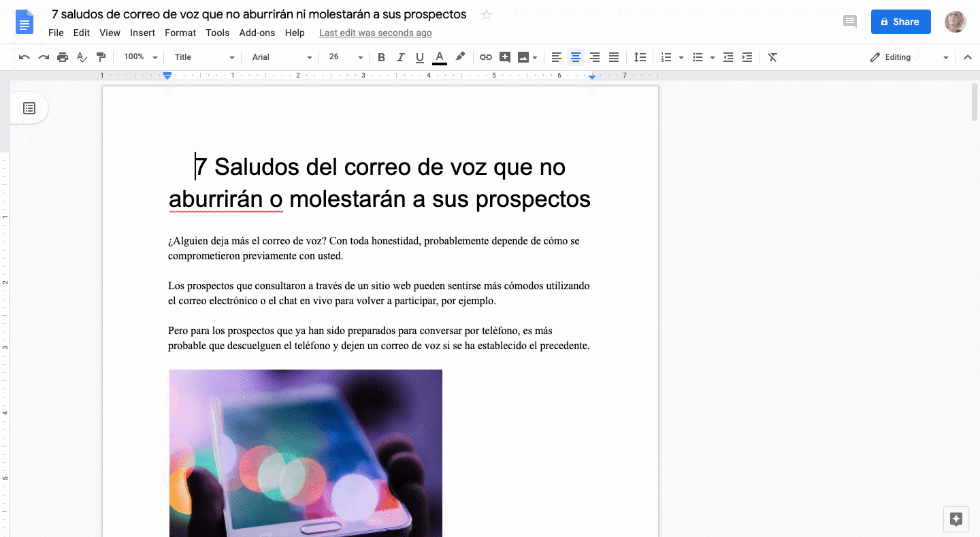Viewport: 980px width, 537px height.
Task: Open the Google account avatar
Action: tap(955, 22)
